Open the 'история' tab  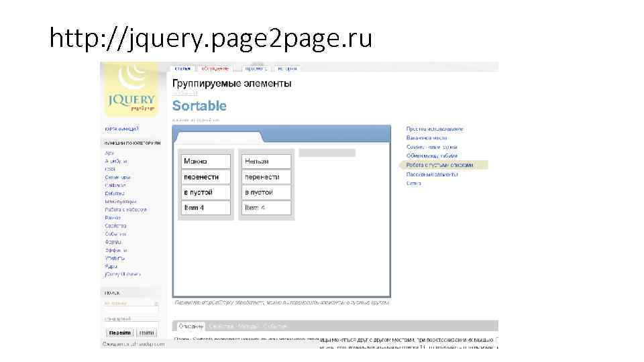click(287, 68)
